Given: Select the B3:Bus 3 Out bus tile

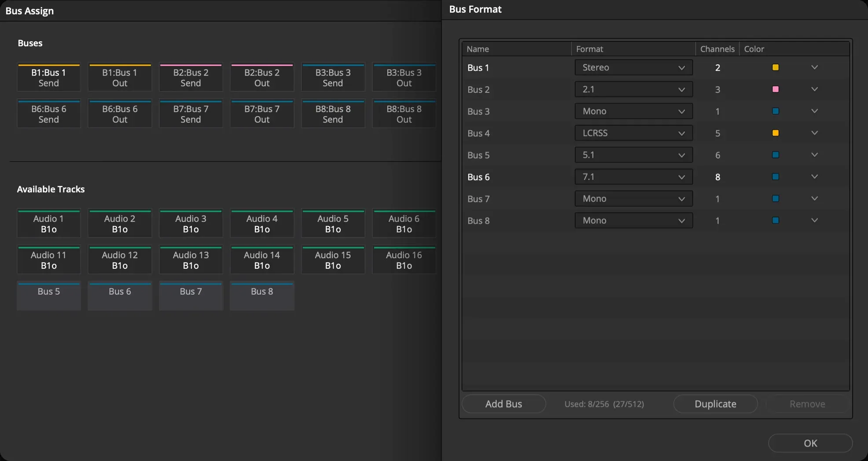Looking at the screenshot, I should 404,77.
